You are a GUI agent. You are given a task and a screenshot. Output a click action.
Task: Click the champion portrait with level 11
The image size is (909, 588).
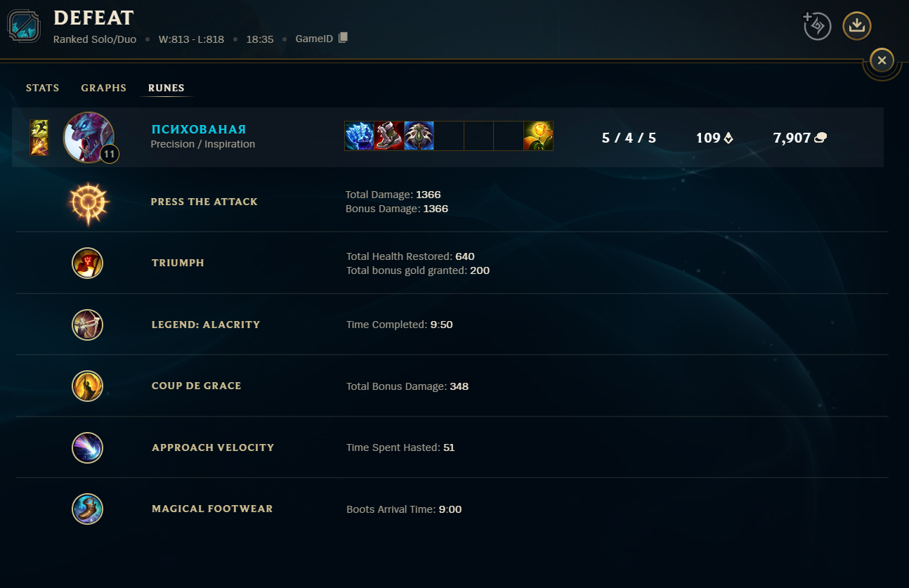click(89, 137)
